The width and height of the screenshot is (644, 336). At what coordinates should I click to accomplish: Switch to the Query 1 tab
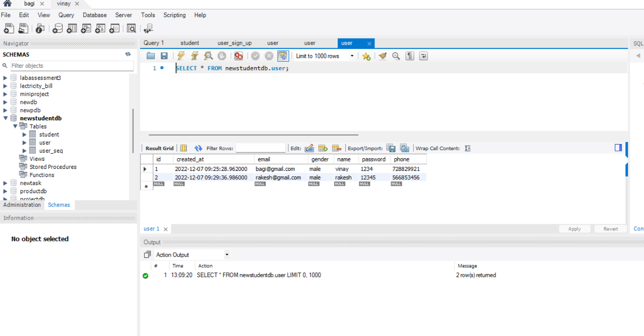[154, 43]
